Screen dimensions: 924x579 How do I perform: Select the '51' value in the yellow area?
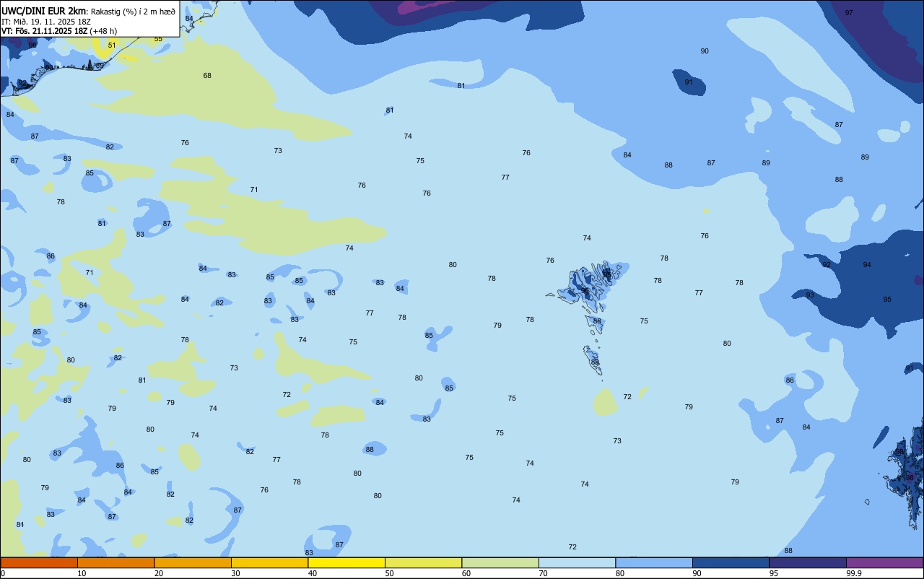pos(111,45)
